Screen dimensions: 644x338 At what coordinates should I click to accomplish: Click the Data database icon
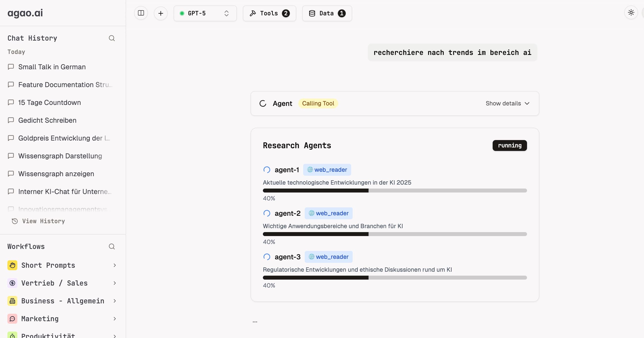click(312, 13)
